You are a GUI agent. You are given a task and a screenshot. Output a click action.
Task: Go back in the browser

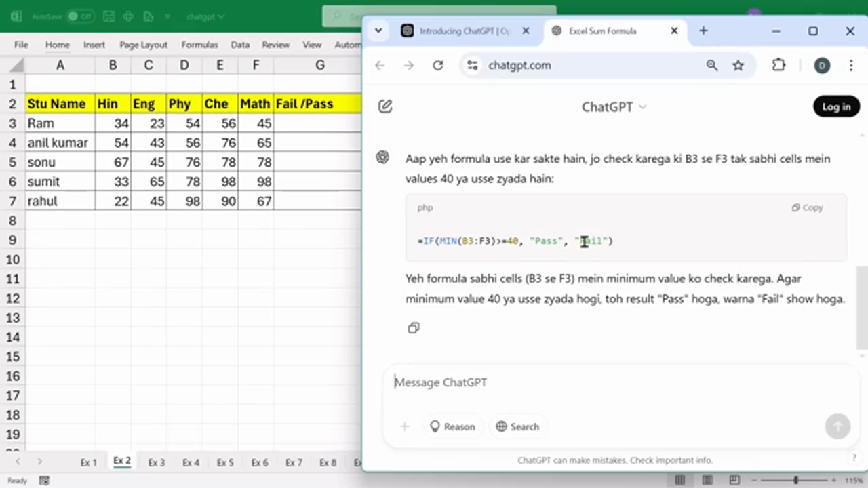pyautogui.click(x=380, y=65)
